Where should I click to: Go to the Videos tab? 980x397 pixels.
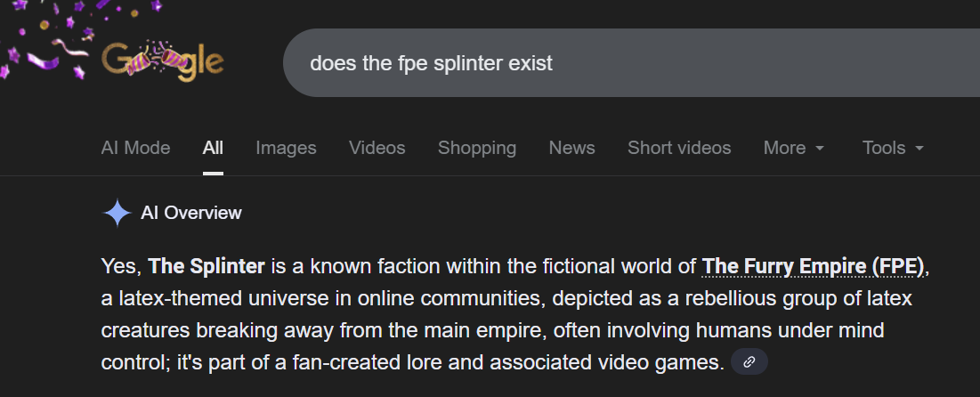tap(377, 148)
